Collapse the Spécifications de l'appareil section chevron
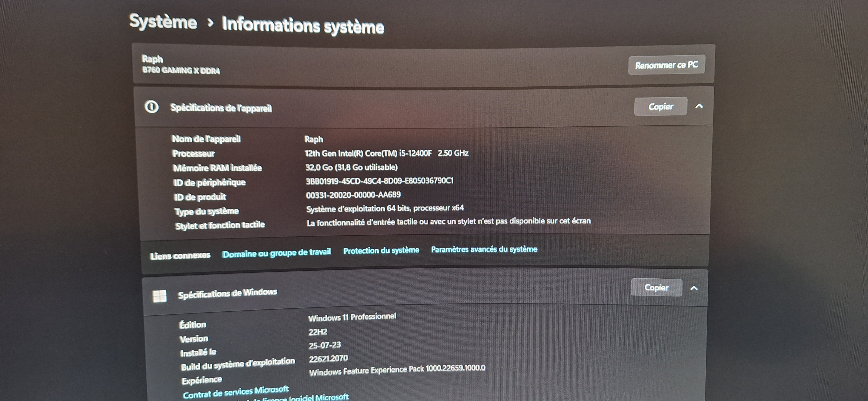 coord(699,106)
